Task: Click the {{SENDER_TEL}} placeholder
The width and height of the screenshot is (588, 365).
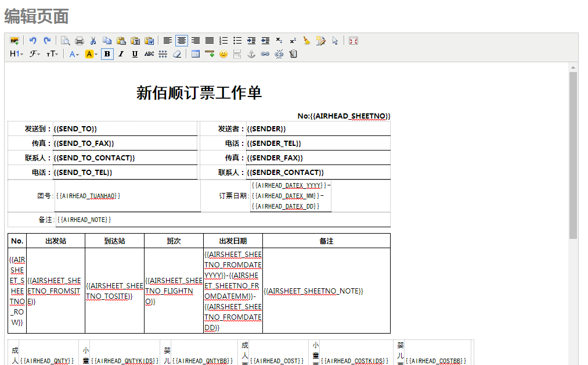Action: click(274, 144)
